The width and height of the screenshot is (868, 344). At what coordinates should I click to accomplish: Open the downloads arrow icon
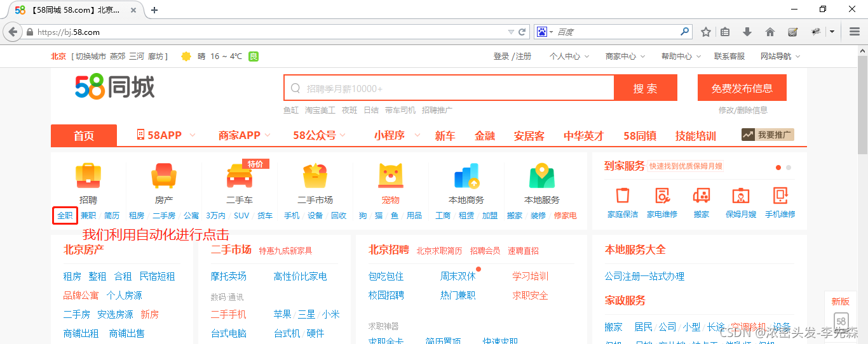(x=747, y=32)
